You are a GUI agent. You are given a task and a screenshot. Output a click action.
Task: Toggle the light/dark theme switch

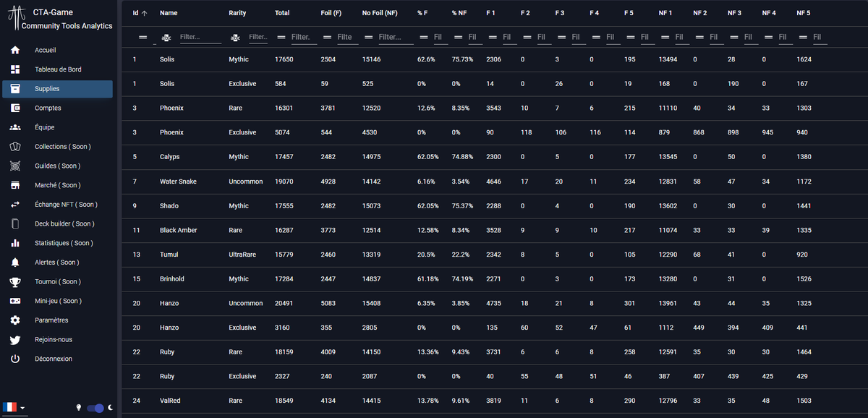[x=95, y=408]
